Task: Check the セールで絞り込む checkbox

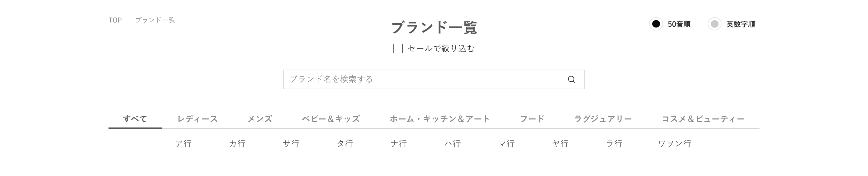Action: pyautogui.click(x=398, y=49)
